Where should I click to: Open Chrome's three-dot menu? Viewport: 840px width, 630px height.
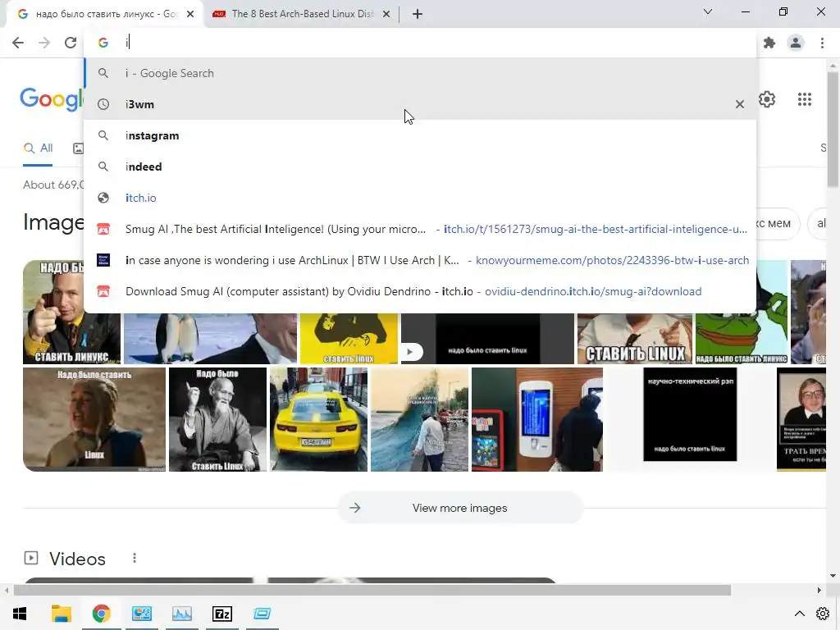click(822, 43)
